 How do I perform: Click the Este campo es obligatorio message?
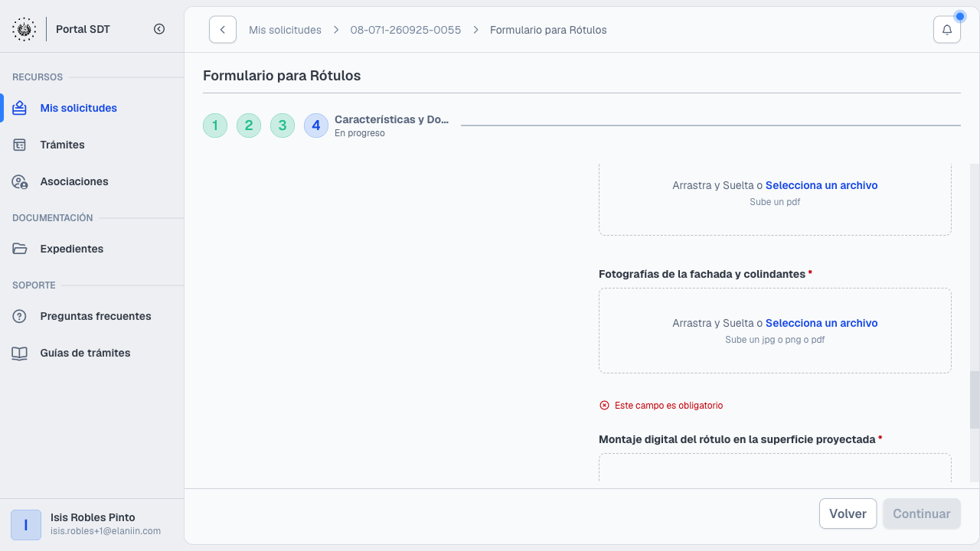tap(668, 406)
